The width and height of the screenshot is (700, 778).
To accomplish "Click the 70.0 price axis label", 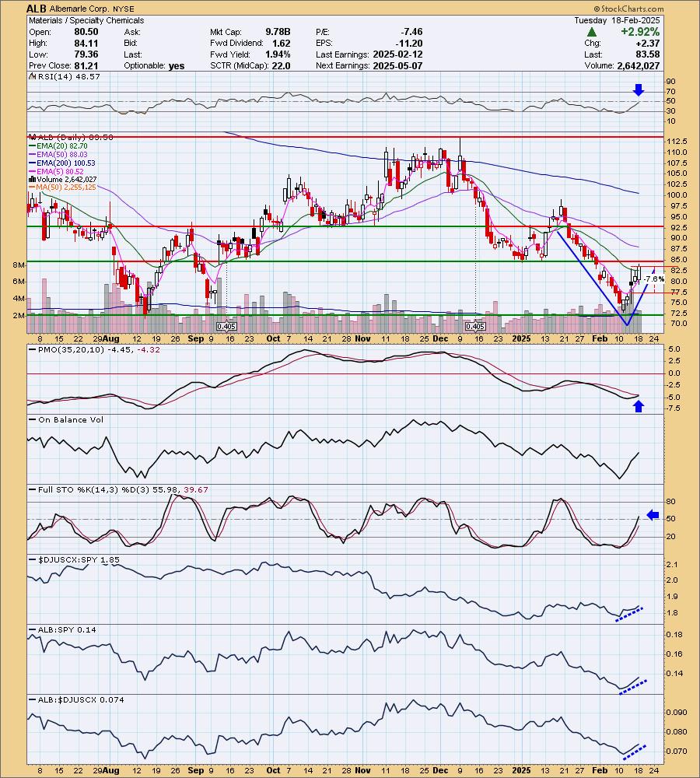I will click(x=675, y=324).
